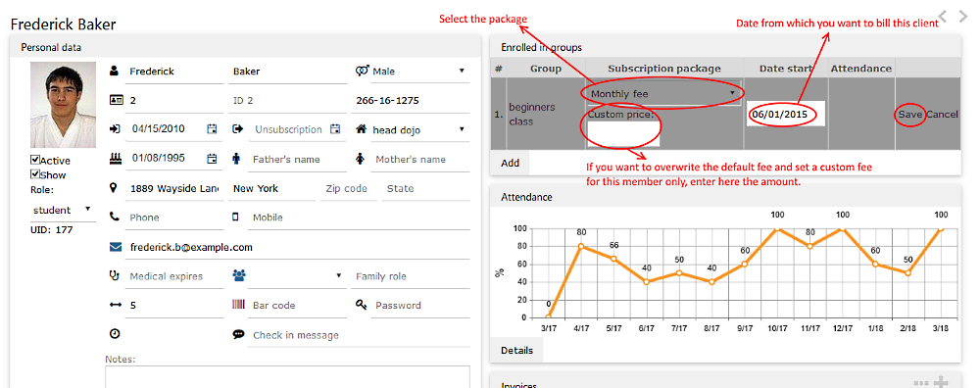Click the Custom price input field
Image resolution: width=980 pixels, height=388 pixels.
coord(623,133)
